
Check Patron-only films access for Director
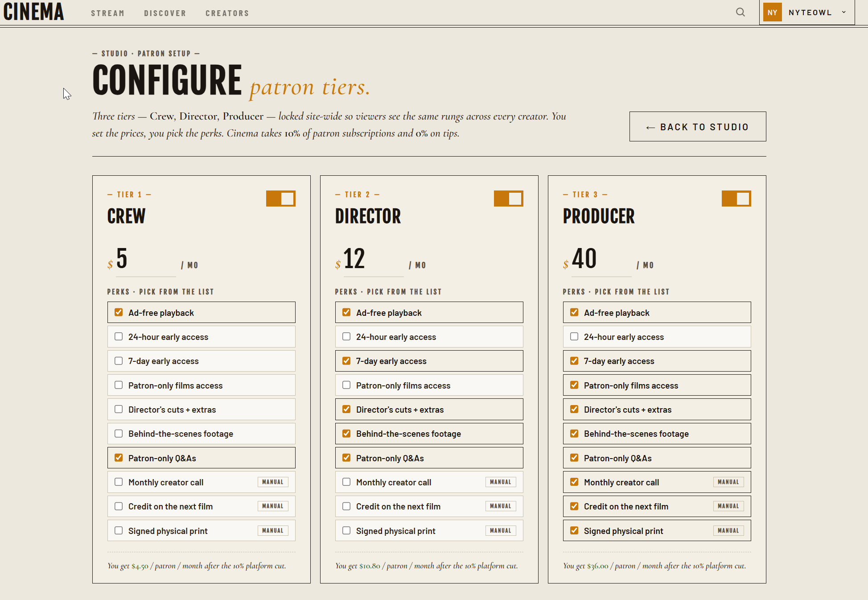coord(346,385)
